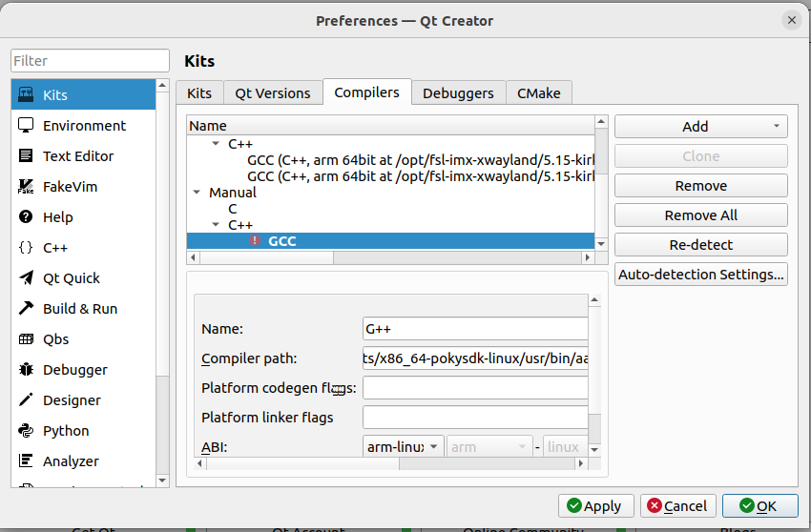Open the Environment settings category
The width and height of the screenshot is (811, 532).
(x=84, y=126)
